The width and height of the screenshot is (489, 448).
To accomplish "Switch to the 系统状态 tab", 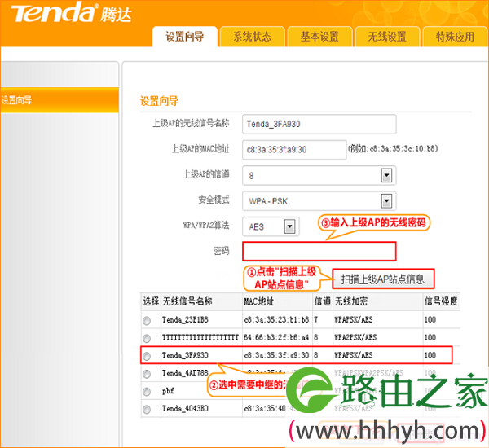I will point(253,37).
